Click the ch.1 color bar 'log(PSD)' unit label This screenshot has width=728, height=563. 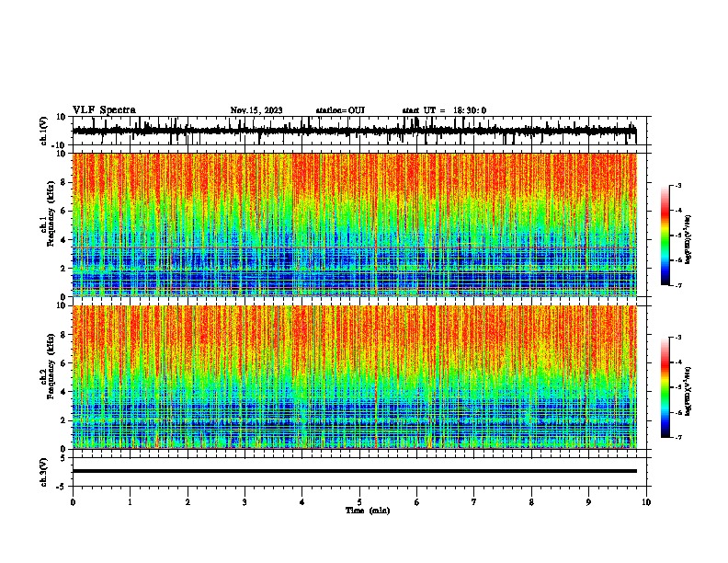pyautogui.click(x=688, y=240)
